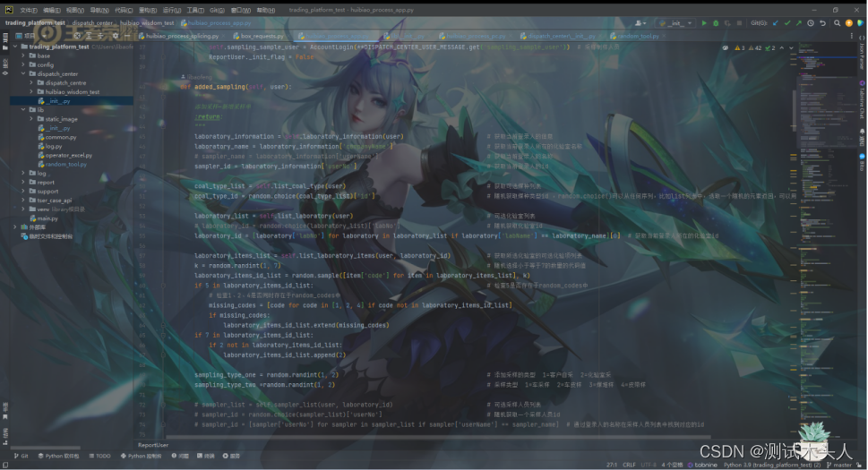Open the user account icon in toolbar
868x470 pixels.
click(640, 23)
